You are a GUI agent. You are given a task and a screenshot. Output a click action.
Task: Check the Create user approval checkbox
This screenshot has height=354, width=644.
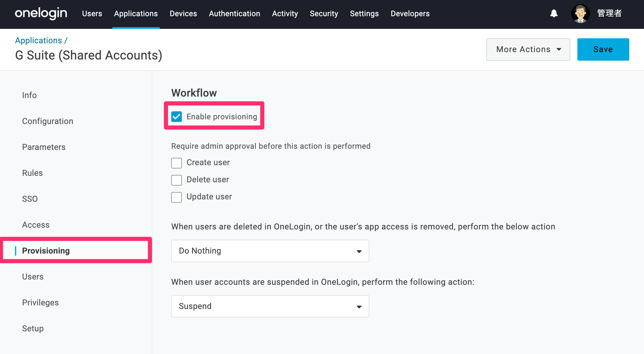(x=177, y=163)
